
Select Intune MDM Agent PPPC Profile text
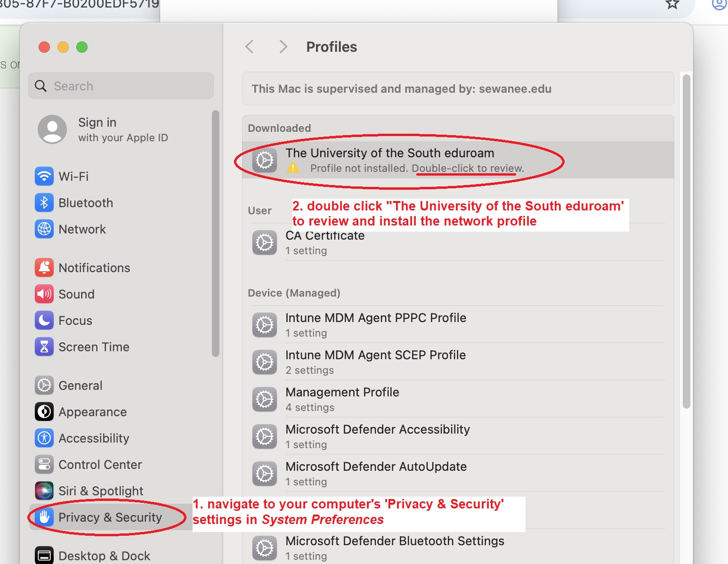tap(376, 318)
